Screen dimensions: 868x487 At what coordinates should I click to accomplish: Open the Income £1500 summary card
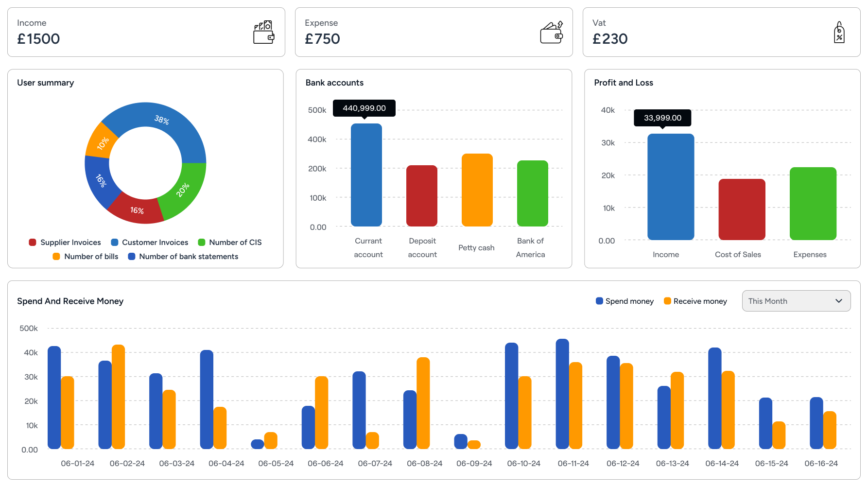[146, 32]
